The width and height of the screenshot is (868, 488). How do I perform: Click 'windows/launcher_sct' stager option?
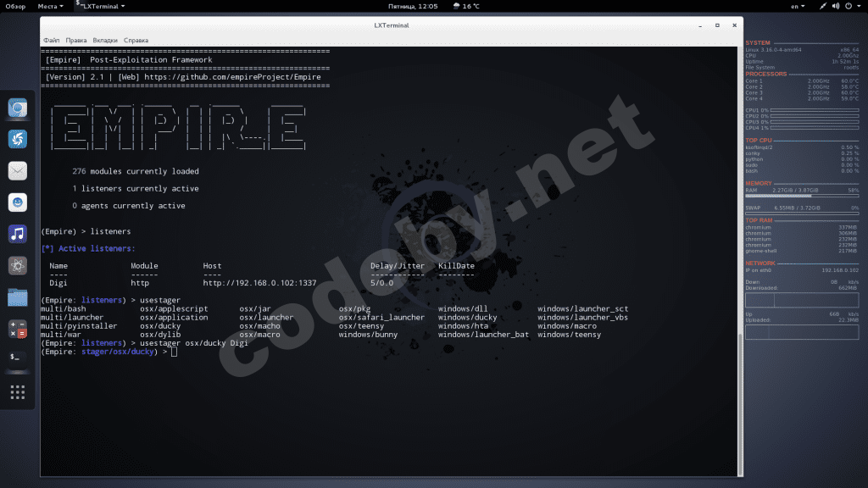[x=583, y=308]
